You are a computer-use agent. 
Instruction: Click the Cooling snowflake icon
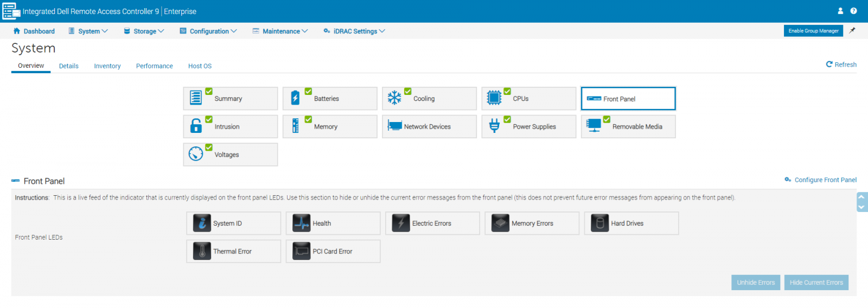coord(394,98)
